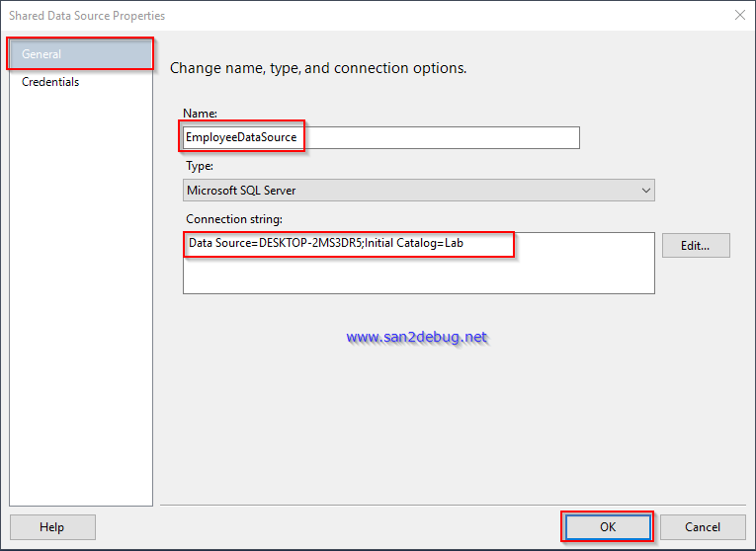Click the Connection string: label
The image size is (756, 551).
[234, 219]
